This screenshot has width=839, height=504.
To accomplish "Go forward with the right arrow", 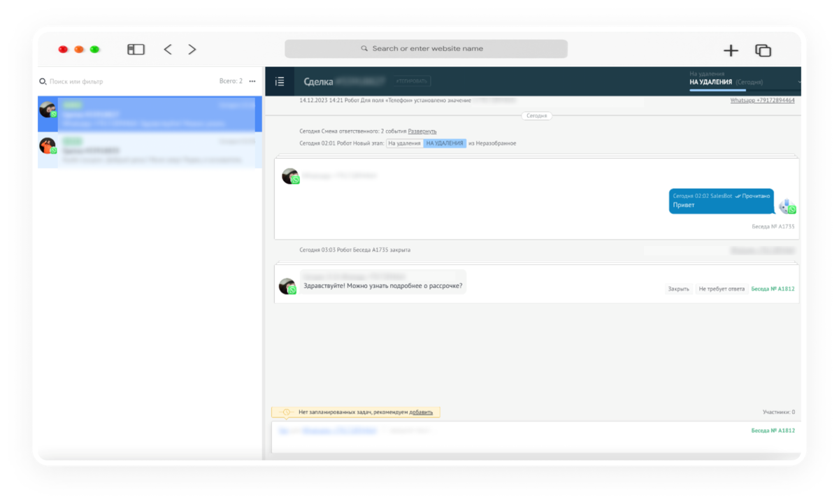I will pos(192,50).
